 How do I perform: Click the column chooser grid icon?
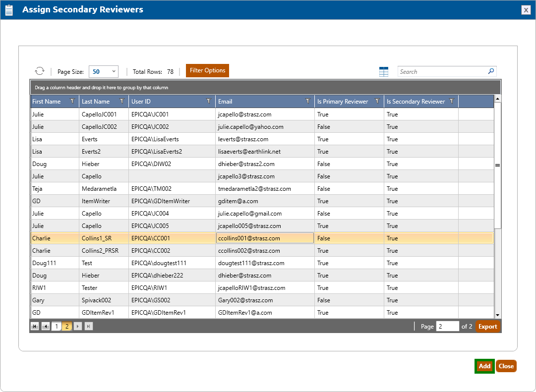[x=384, y=72]
